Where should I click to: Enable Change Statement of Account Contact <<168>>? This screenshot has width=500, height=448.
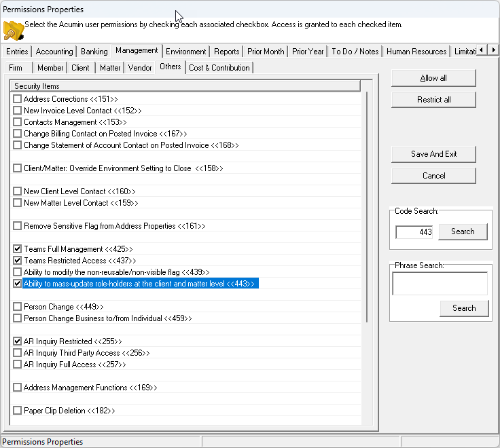(x=17, y=145)
